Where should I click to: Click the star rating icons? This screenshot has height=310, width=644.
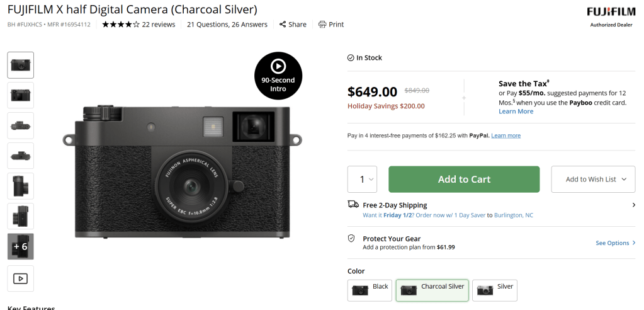(x=120, y=25)
